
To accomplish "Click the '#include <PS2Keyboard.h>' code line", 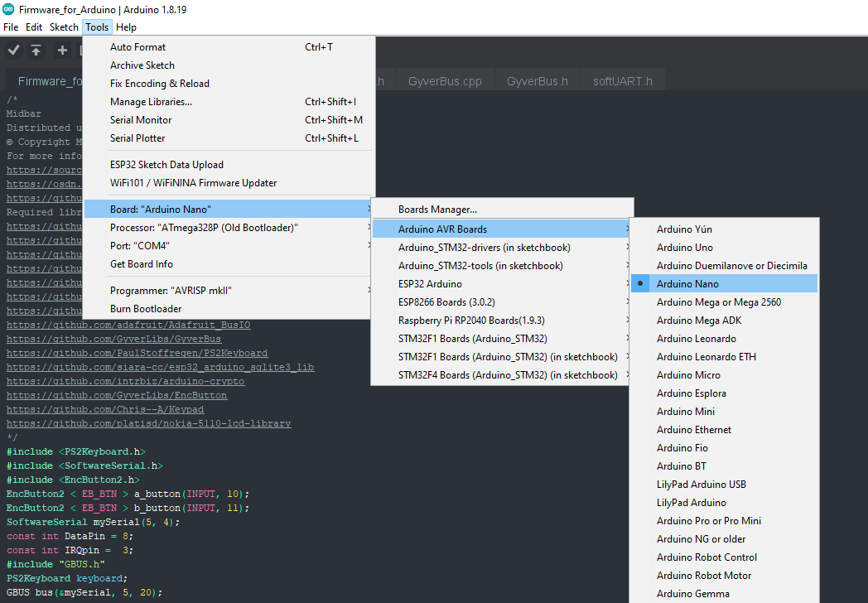I will (76, 451).
